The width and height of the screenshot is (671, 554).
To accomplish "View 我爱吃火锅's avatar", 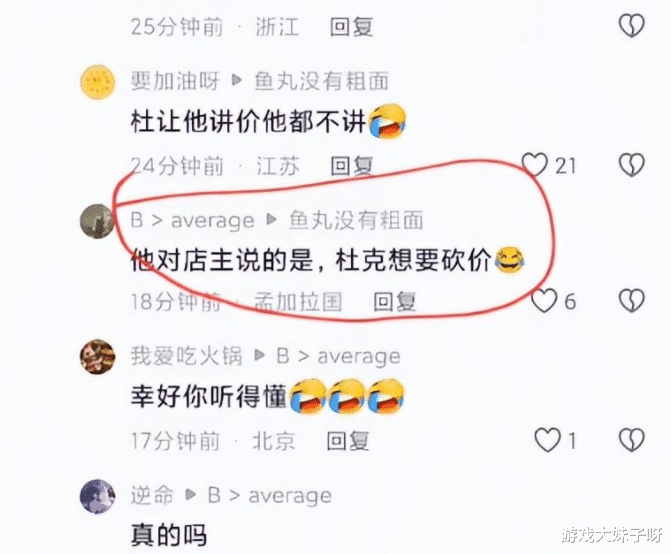I will coord(98,357).
